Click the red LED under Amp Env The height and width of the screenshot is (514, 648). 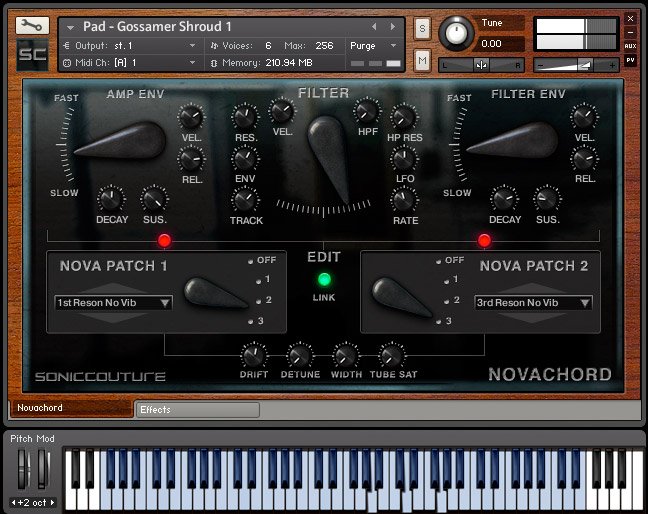[x=164, y=240]
